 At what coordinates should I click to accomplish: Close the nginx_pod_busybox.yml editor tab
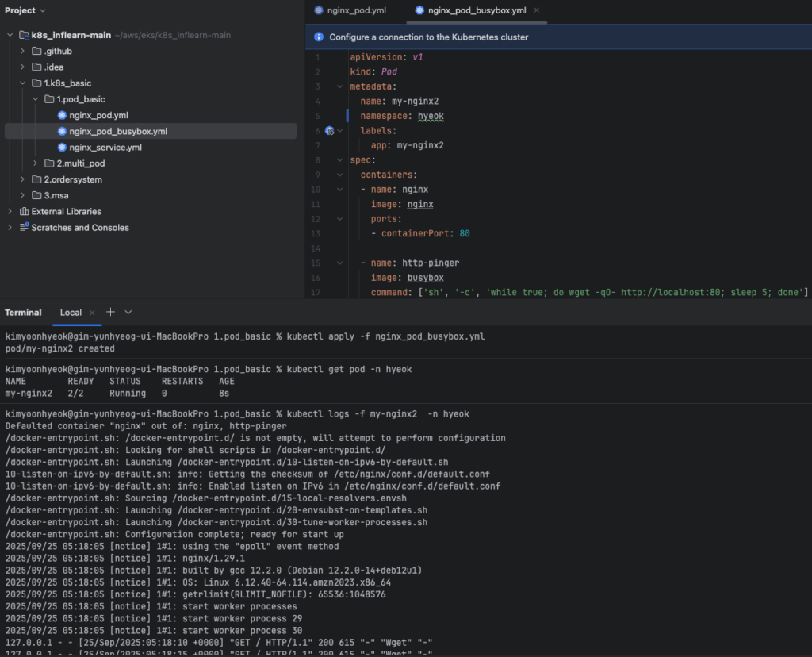537,10
